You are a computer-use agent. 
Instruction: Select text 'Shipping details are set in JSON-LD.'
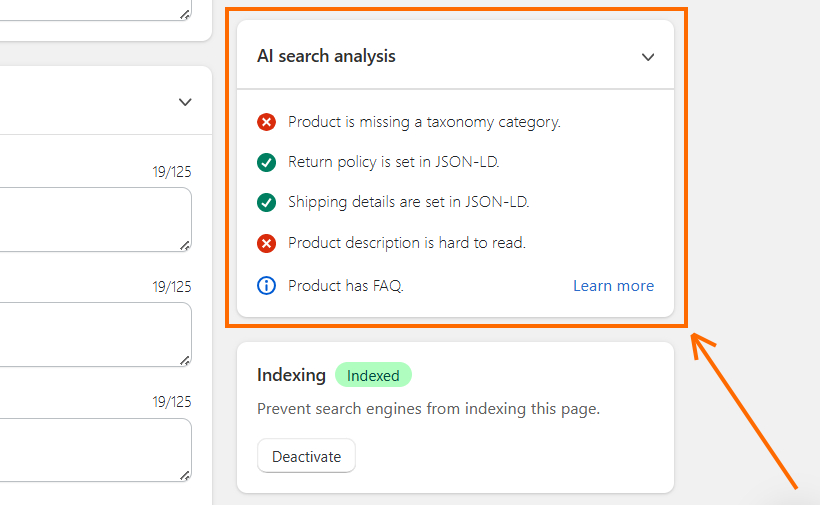pos(408,202)
